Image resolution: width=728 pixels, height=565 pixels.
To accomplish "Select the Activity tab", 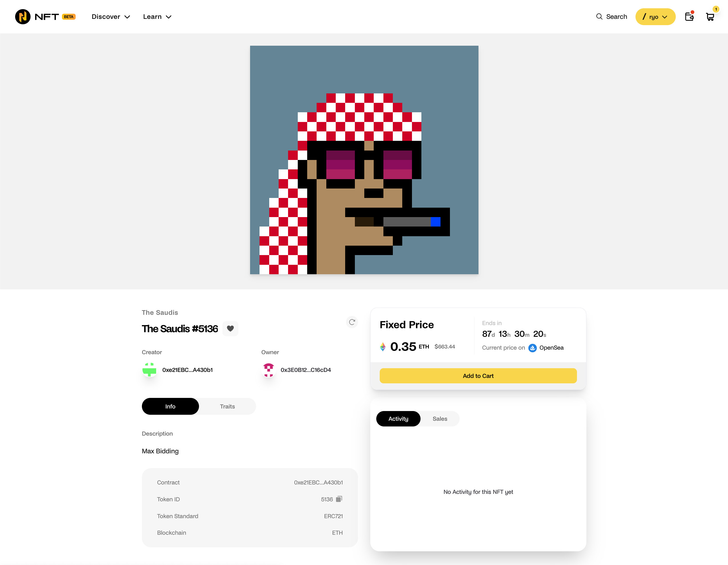I will click(398, 418).
